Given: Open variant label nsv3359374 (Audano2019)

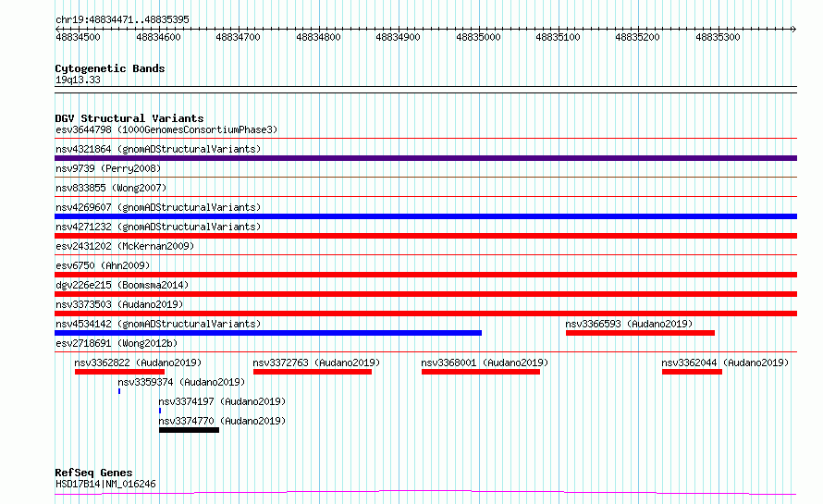Looking at the screenshot, I should point(181,382).
